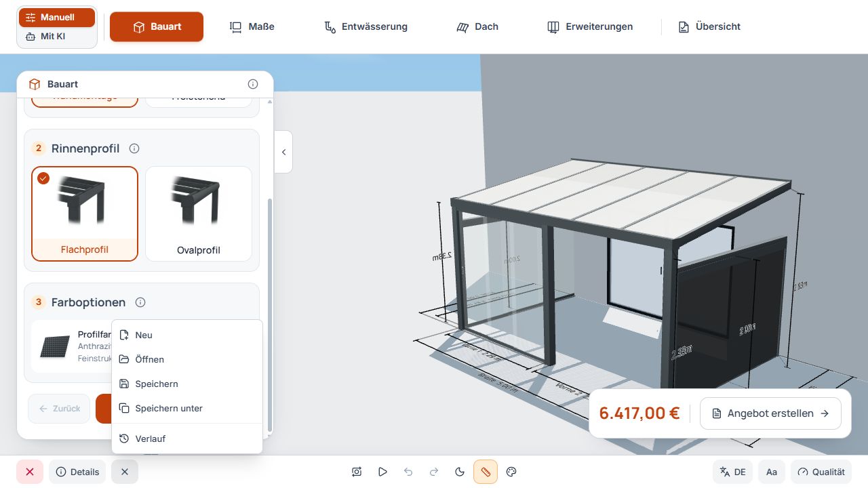Click the Bauart panel scrollbar

pyautogui.click(x=270, y=315)
